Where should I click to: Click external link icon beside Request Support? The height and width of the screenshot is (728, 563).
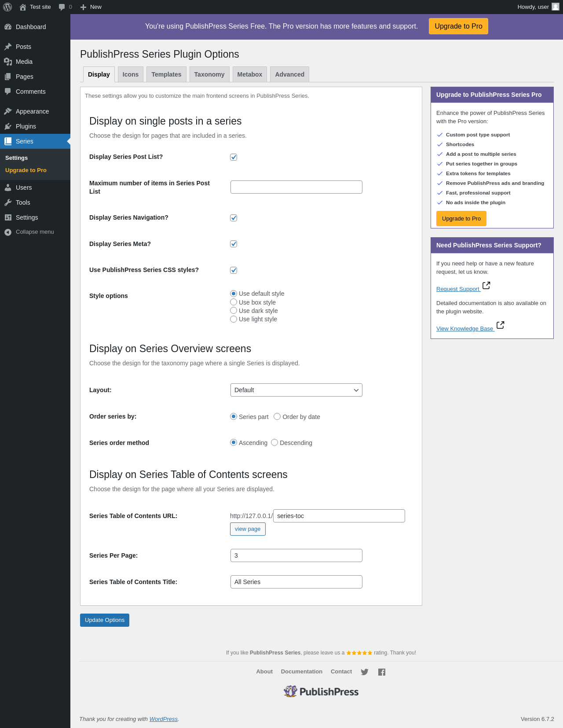point(486,286)
